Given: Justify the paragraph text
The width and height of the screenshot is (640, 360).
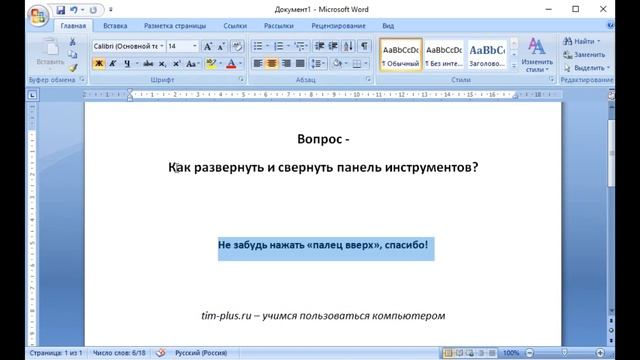Looking at the screenshot, I should coord(300,63).
